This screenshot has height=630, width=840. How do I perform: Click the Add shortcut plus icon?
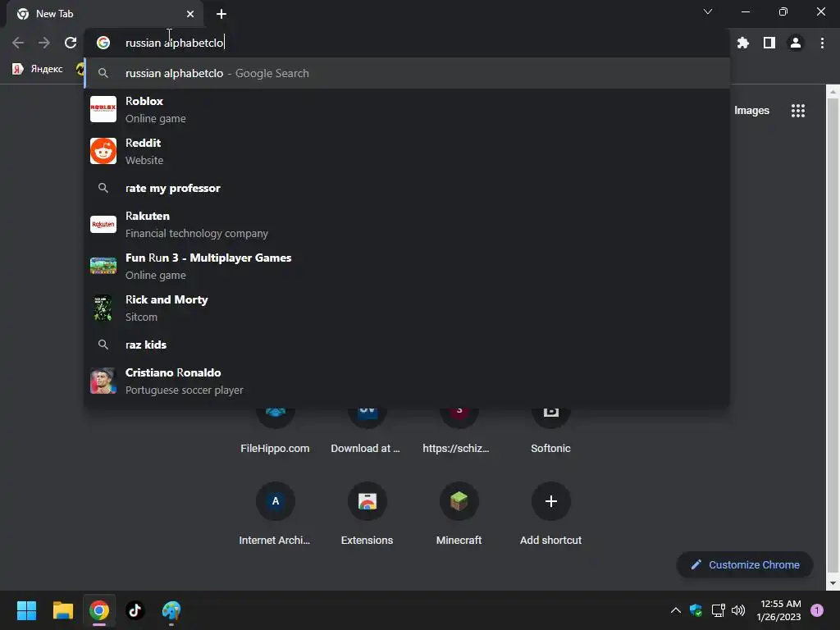[550, 501]
